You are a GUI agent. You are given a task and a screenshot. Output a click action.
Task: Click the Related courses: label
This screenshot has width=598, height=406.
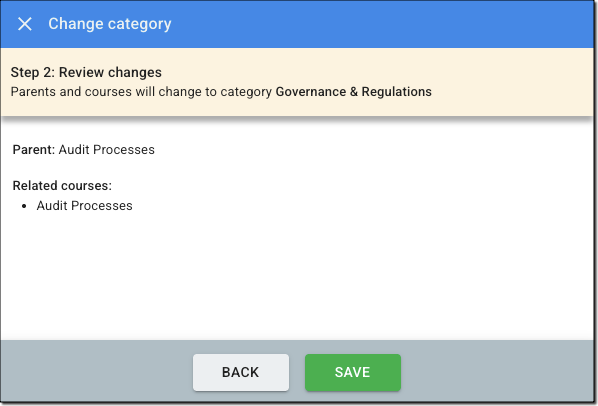click(x=62, y=186)
